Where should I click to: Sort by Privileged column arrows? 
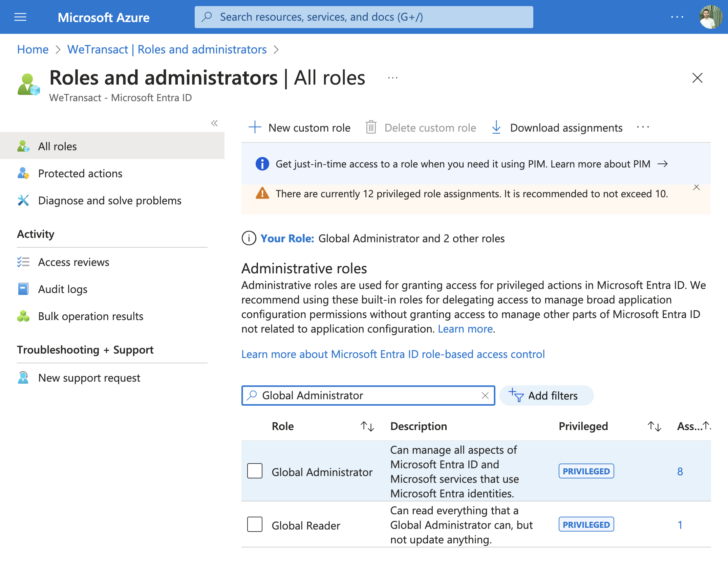coord(654,426)
